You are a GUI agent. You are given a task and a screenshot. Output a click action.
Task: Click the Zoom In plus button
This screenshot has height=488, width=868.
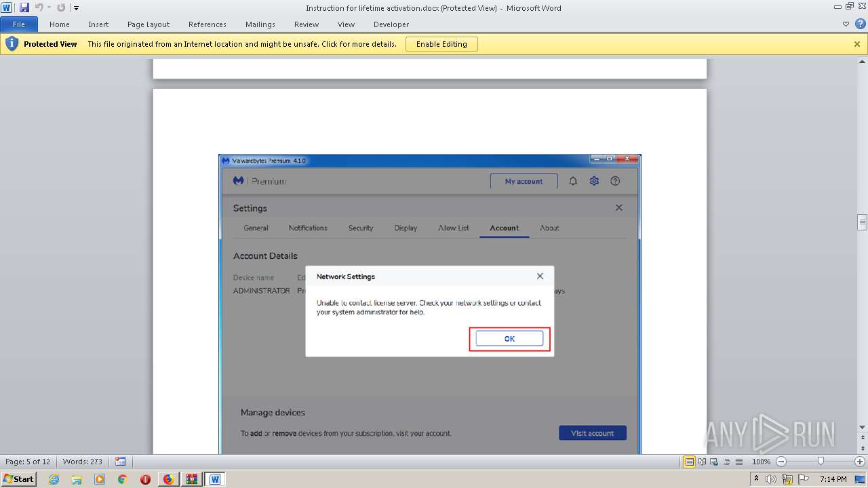point(860,462)
